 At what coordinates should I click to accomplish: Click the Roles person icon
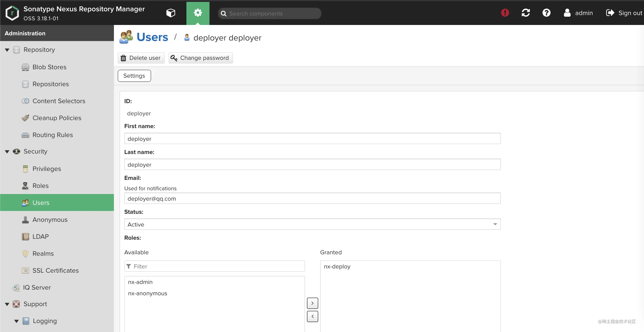tap(25, 186)
